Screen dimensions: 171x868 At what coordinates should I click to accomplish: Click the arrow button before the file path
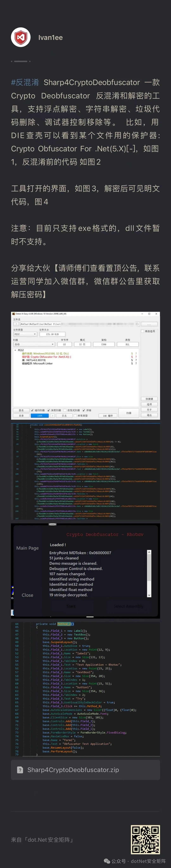coord(16,324)
